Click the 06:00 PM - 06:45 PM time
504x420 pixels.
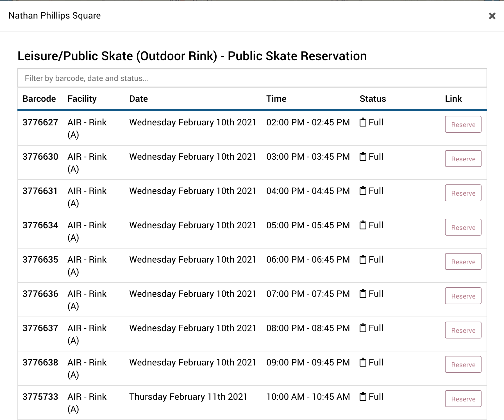click(308, 259)
